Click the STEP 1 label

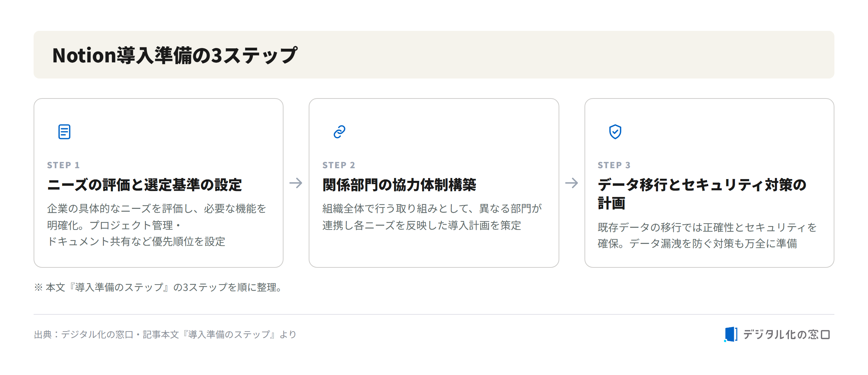point(63,165)
